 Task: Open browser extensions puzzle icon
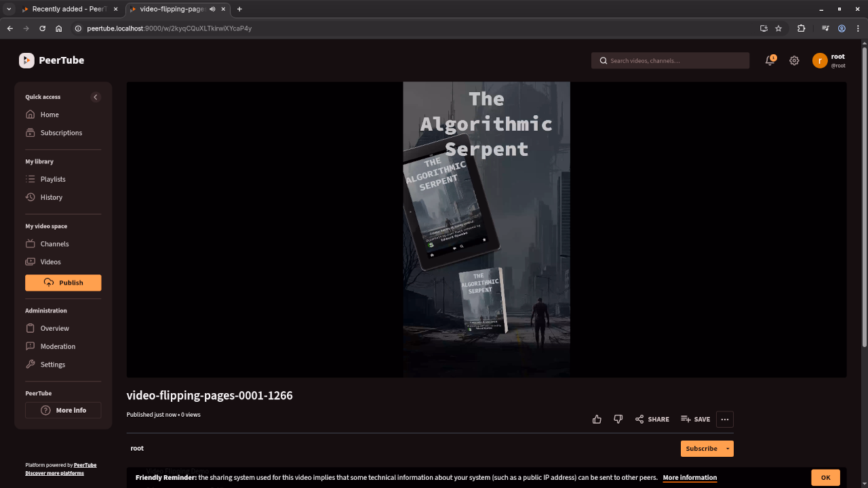click(802, 28)
